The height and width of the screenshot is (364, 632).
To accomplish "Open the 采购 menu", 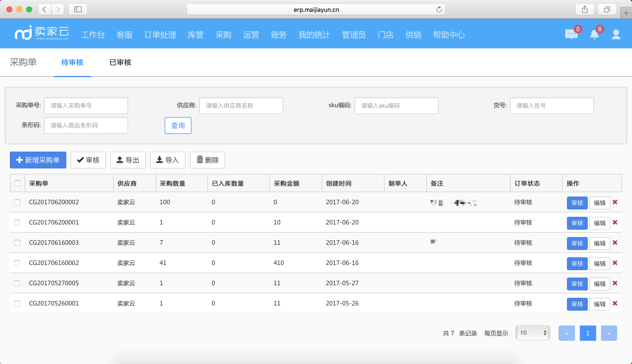I will (x=223, y=35).
